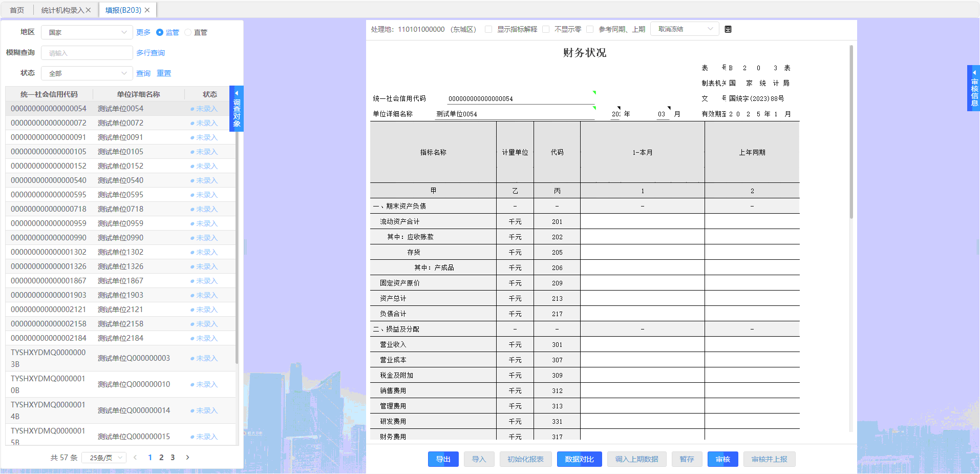The width and height of the screenshot is (980, 474).
Task: Select row 测试单位Q000000014
Action: point(120,410)
